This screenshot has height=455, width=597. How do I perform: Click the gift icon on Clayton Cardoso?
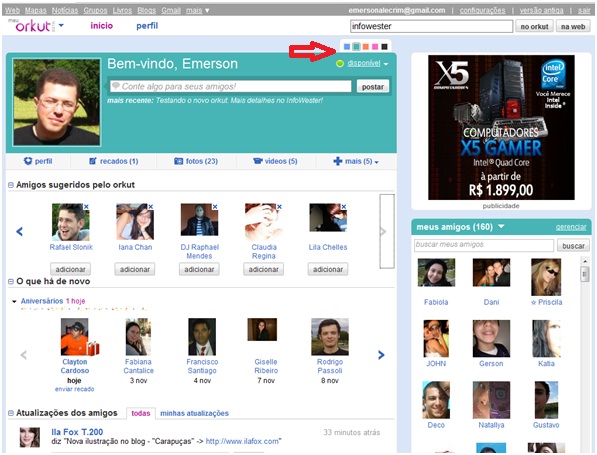(x=93, y=348)
